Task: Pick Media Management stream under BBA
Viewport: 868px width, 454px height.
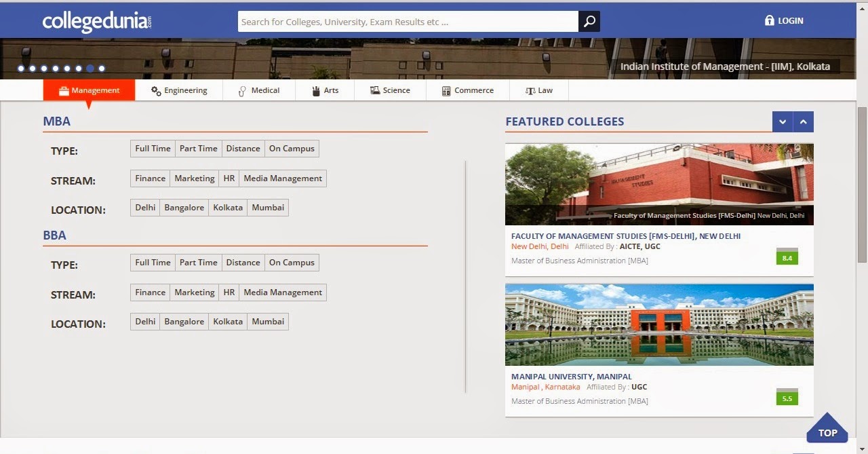Action: click(283, 292)
